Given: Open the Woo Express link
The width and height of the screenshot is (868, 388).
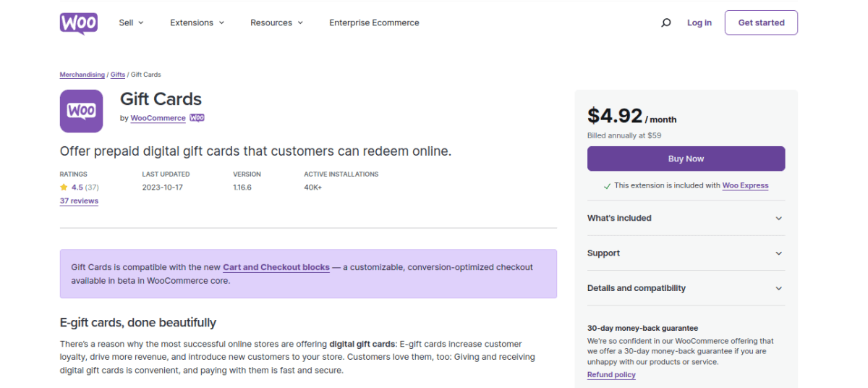Looking at the screenshot, I should (x=745, y=185).
